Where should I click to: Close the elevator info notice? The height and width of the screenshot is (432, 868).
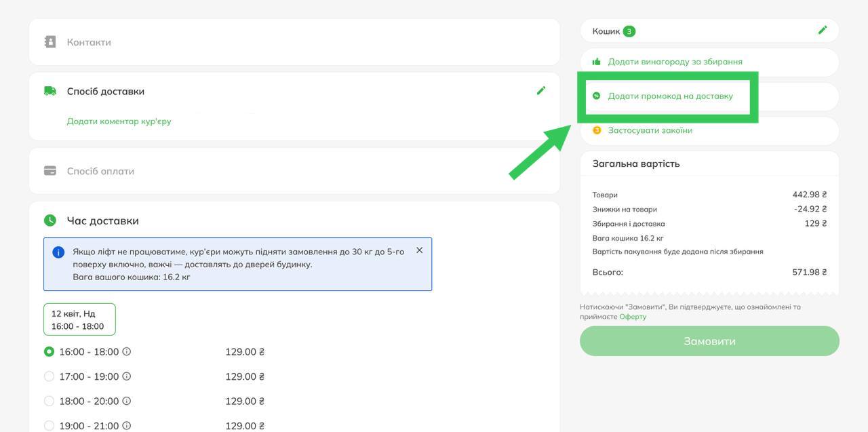419,250
